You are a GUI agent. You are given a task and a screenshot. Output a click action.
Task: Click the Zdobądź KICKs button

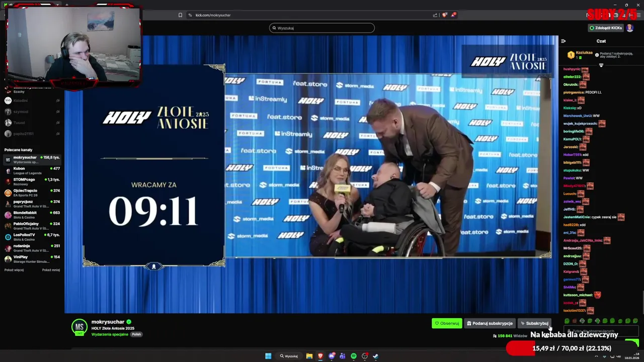pos(606,28)
